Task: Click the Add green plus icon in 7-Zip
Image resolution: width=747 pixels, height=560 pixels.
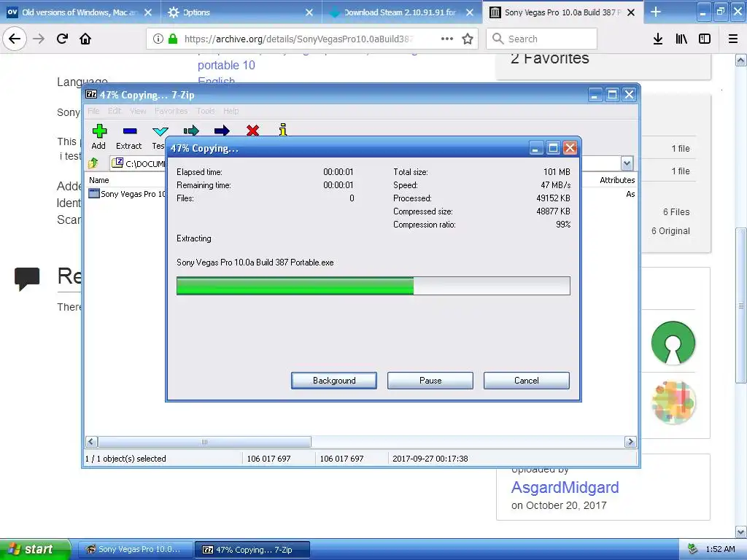Action: (99, 131)
